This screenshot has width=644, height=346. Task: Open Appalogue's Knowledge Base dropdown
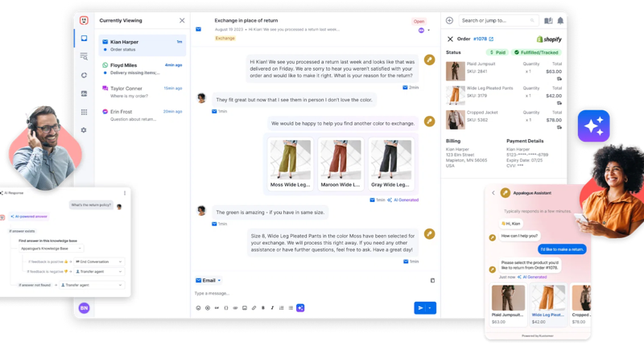(x=51, y=249)
